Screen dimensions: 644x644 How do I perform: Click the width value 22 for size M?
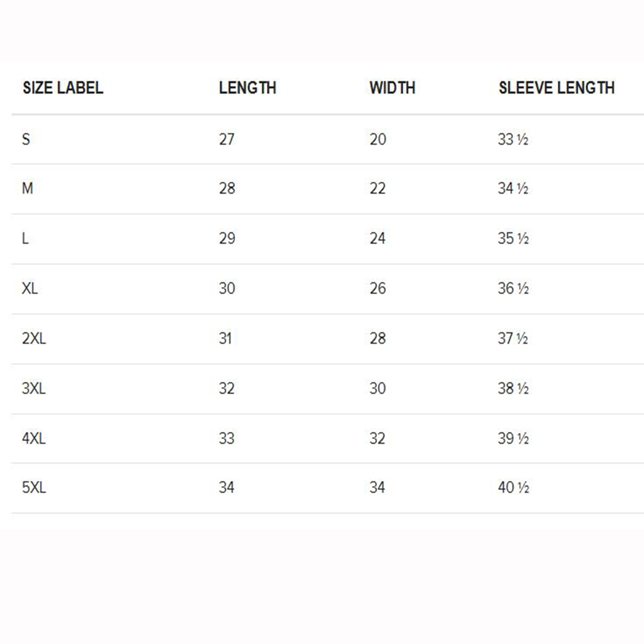coord(377,188)
